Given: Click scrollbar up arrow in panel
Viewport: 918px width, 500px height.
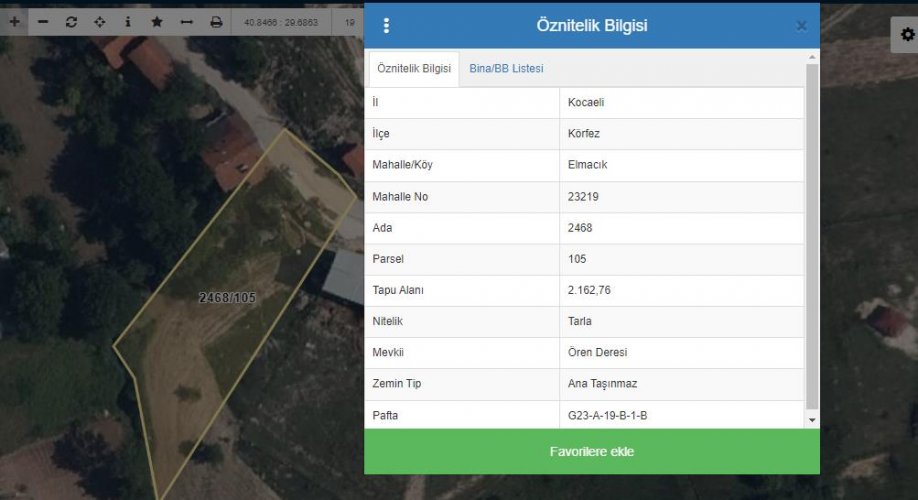Looking at the screenshot, I should point(812,58).
